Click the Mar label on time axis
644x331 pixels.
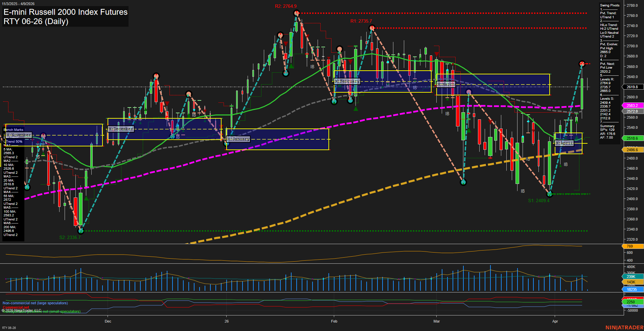tap(437, 321)
